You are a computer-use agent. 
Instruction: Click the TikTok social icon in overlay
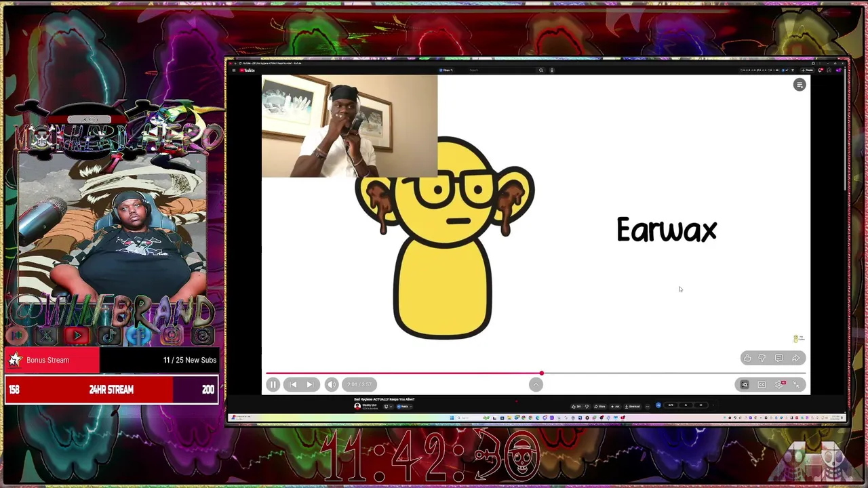[x=108, y=335]
